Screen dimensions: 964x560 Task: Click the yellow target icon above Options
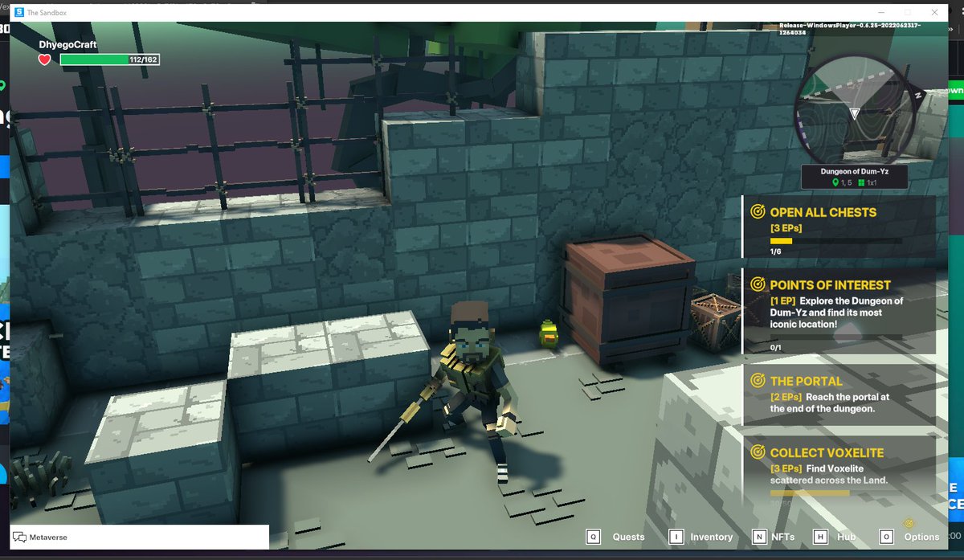[x=909, y=524]
